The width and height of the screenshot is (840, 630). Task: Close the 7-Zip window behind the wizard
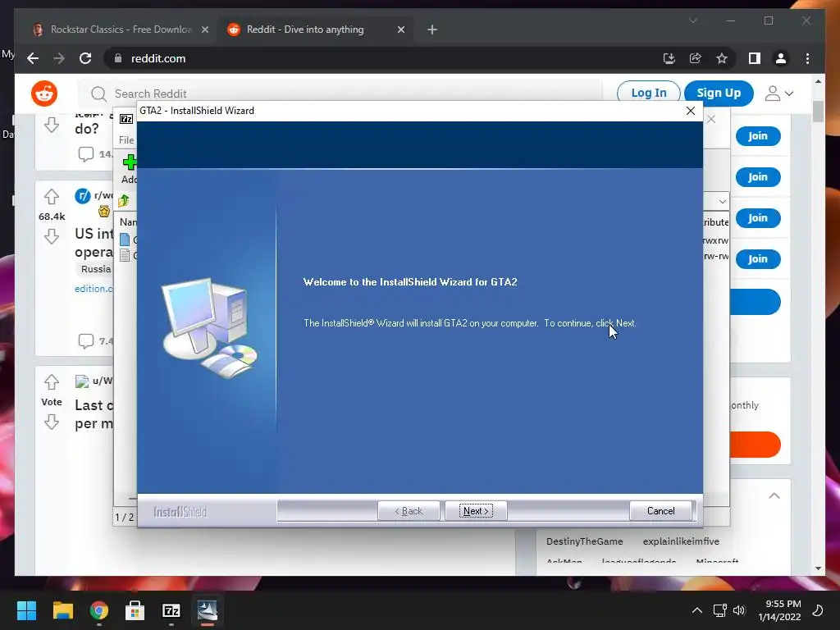(711, 119)
